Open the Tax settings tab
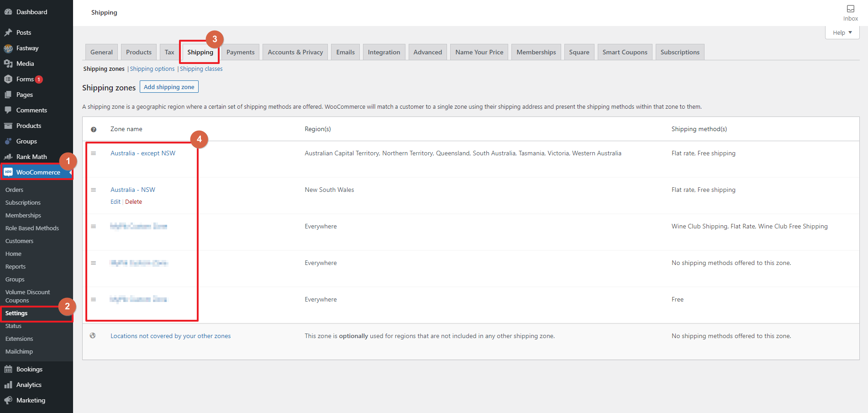Viewport: 868px width, 413px height. click(169, 52)
